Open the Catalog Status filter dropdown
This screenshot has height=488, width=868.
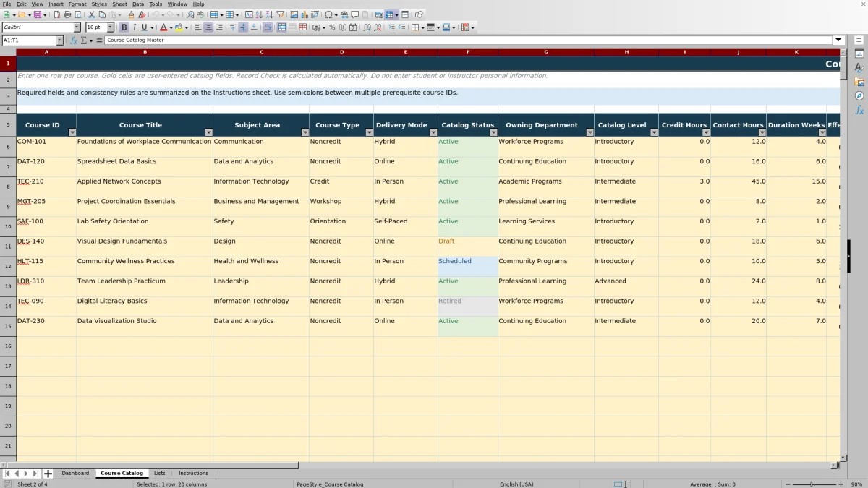pos(493,132)
